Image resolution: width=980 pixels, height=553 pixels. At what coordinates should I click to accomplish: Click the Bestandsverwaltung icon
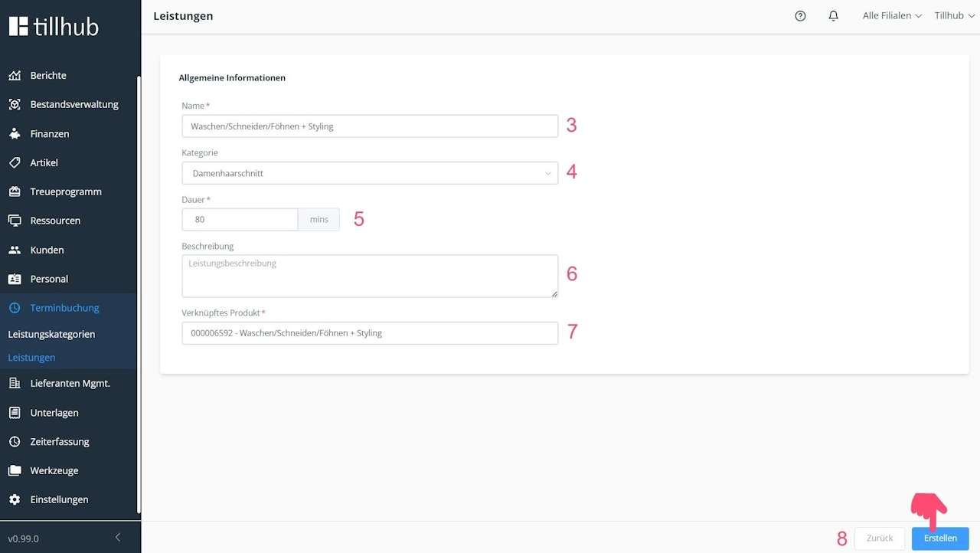pos(15,104)
